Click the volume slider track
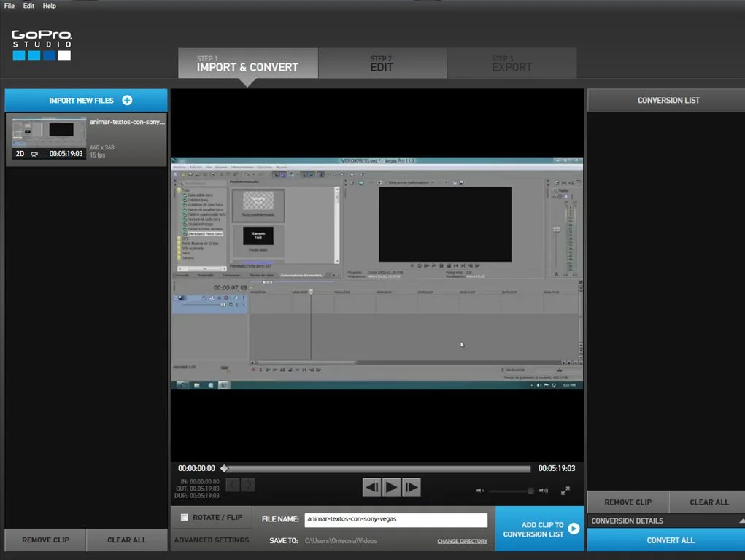 tap(509, 491)
